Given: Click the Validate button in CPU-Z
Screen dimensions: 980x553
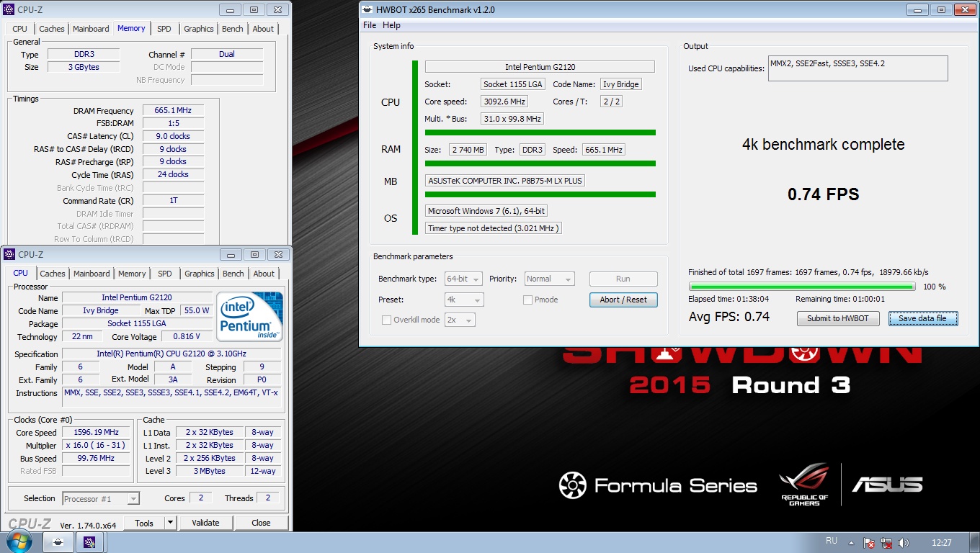Looking at the screenshot, I should (x=205, y=523).
